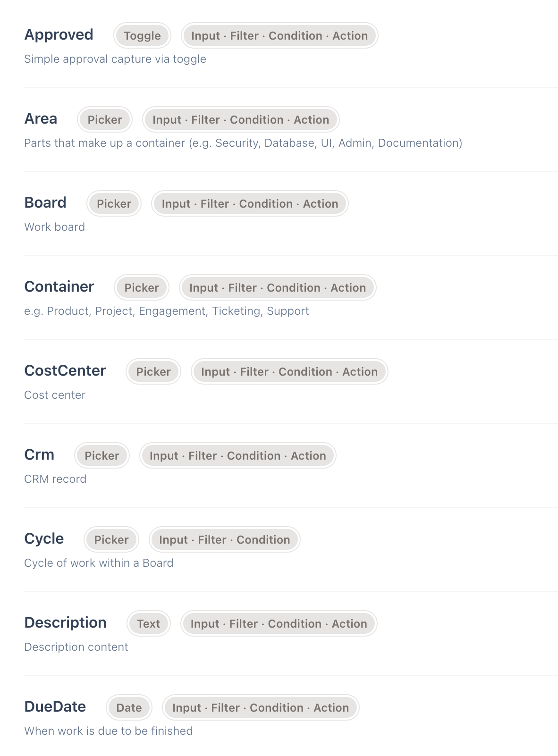Click the DueDate field heading

pos(55,707)
